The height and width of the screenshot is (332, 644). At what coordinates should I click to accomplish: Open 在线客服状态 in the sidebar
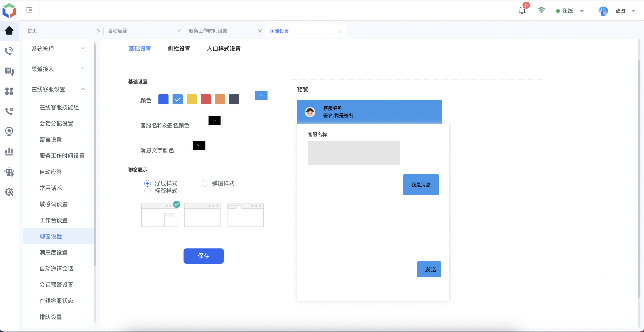click(56, 301)
